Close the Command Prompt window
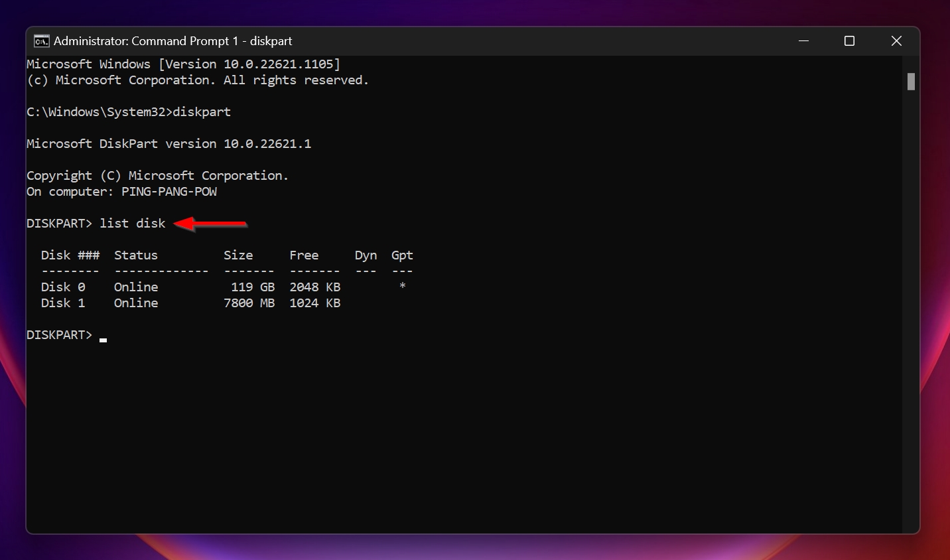Screen dimensions: 950x560 coord(896,41)
